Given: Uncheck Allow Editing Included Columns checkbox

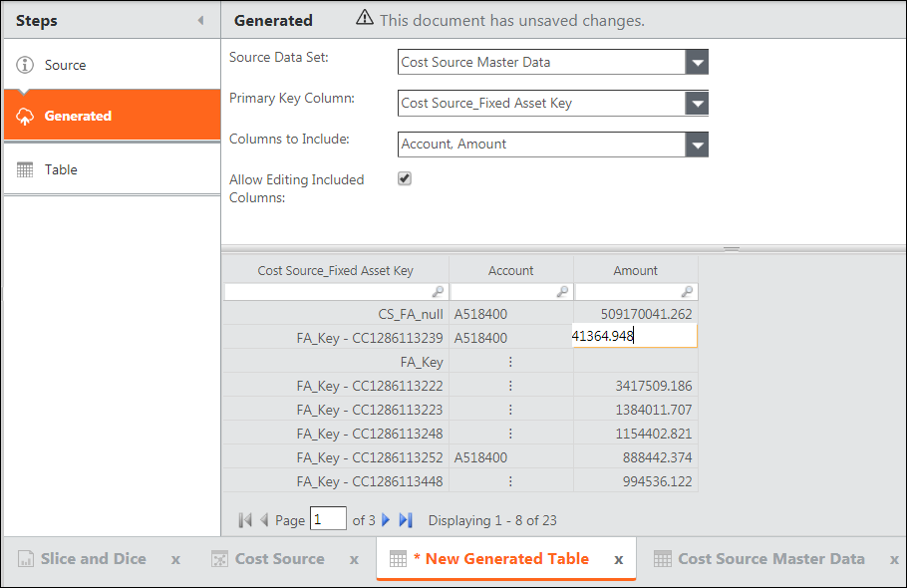Looking at the screenshot, I should pyautogui.click(x=405, y=179).
